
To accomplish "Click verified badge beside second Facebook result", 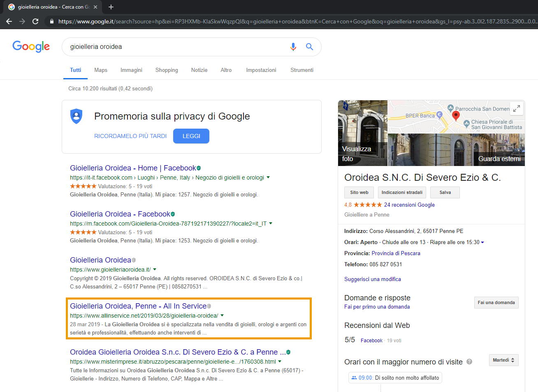I will pyautogui.click(x=173, y=214).
